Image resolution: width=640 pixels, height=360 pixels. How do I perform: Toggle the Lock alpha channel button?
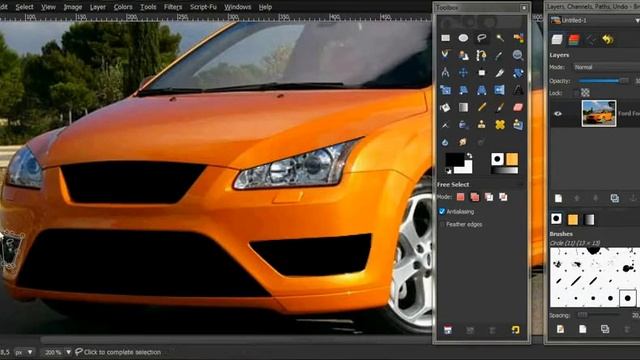[585, 93]
